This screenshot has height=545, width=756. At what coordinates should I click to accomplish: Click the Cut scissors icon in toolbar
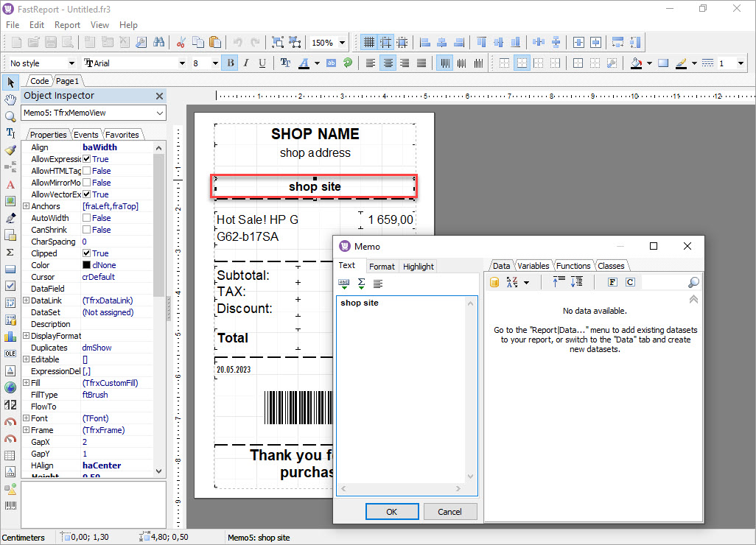(181, 43)
